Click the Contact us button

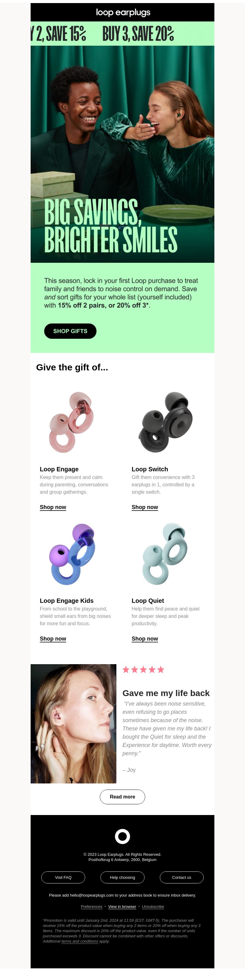(x=182, y=877)
